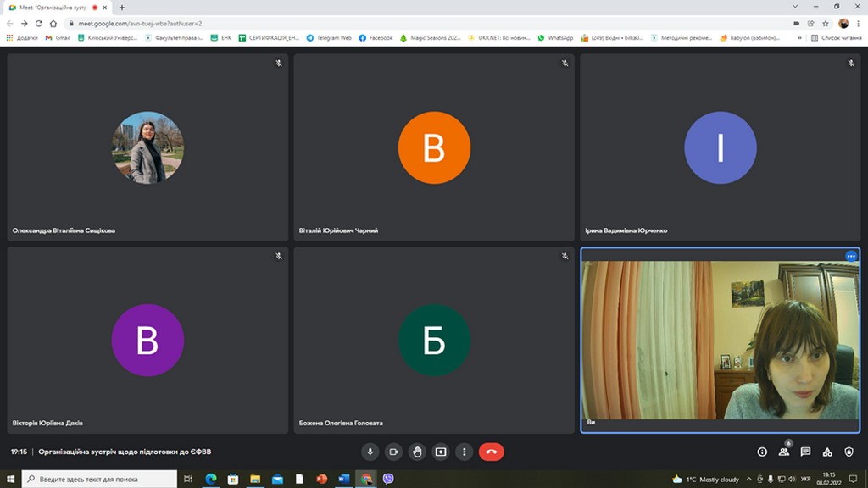
Task: Click Олександра Віталіївна Сищікова's video tile
Action: 147,147
